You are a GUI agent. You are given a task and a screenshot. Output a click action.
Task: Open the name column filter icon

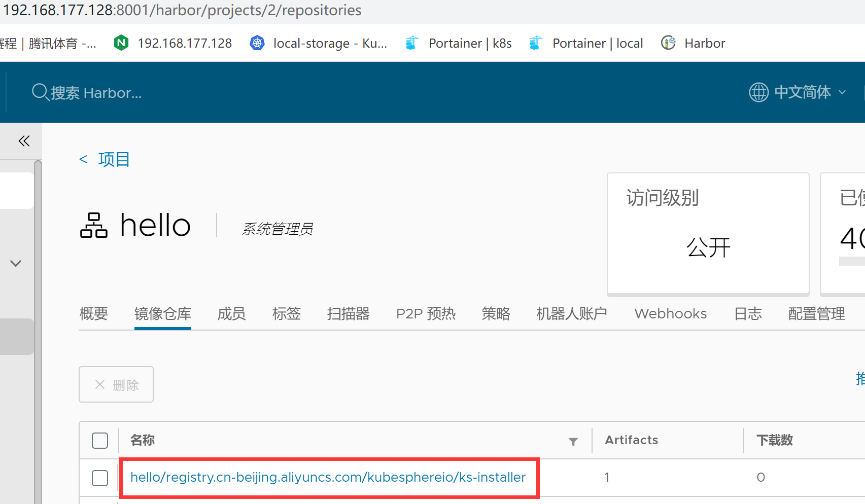pos(573,441)
